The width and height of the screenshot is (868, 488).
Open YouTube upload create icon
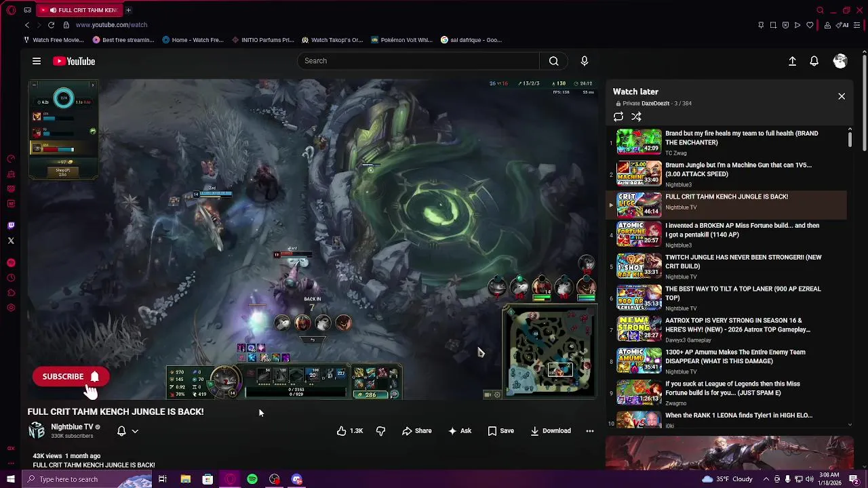pos(792,61)
